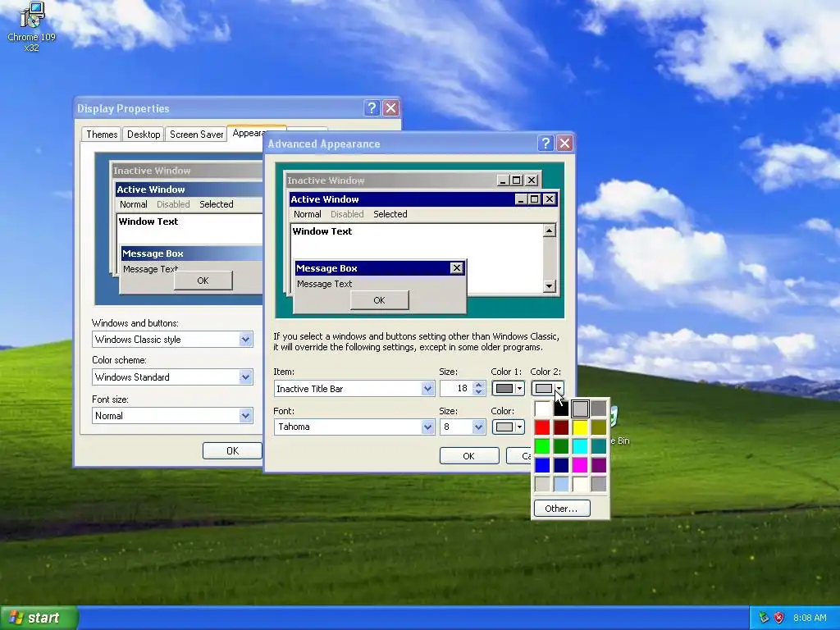
Task: Click Inactive Window preview minimize caption button
Action: (503, 180)
